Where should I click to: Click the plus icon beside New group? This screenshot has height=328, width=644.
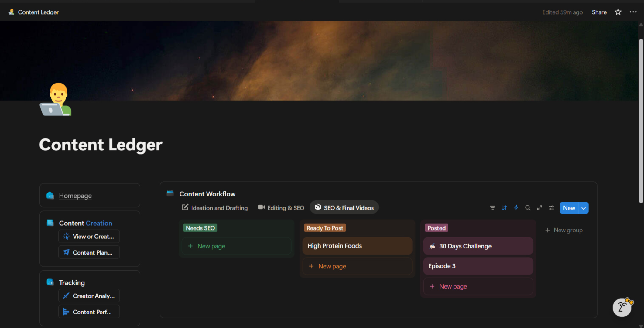[547, 230]
